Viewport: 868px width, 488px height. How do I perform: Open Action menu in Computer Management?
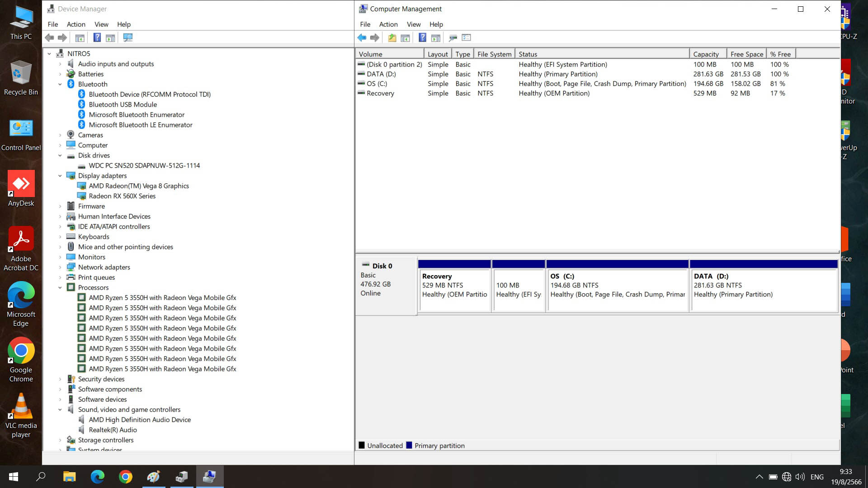[x=388, y=24]
